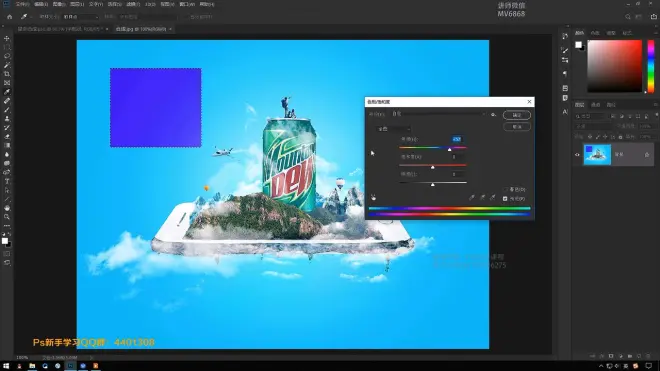Viewport: 660px width, 371px height.
Task: Open the sample size dropdown in options bar
Action: point(81,17)
